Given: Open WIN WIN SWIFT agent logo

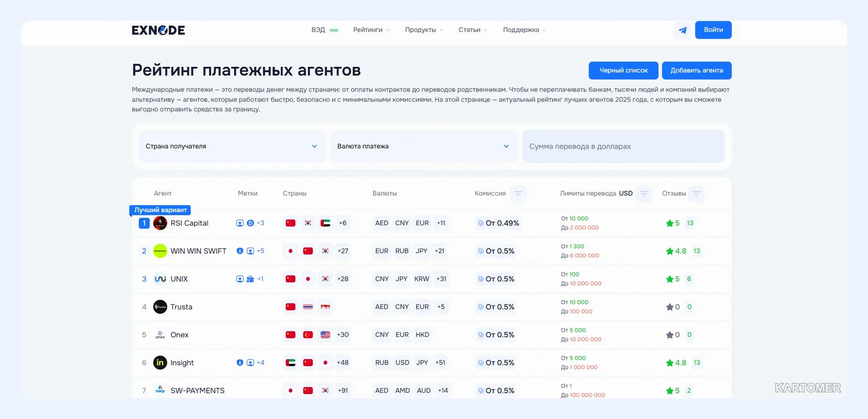Looking at the screenshot, I should [x=160, y=251].
